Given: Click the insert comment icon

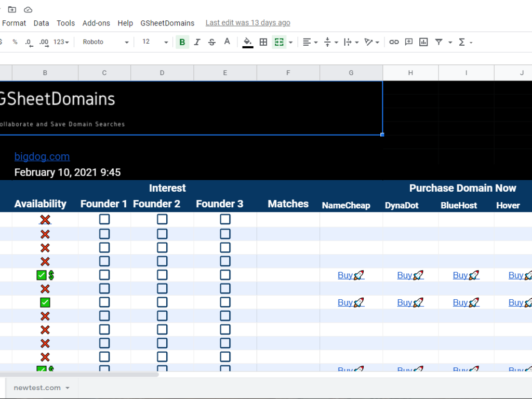Looking at the screenshot, I should tap(409, 42).
